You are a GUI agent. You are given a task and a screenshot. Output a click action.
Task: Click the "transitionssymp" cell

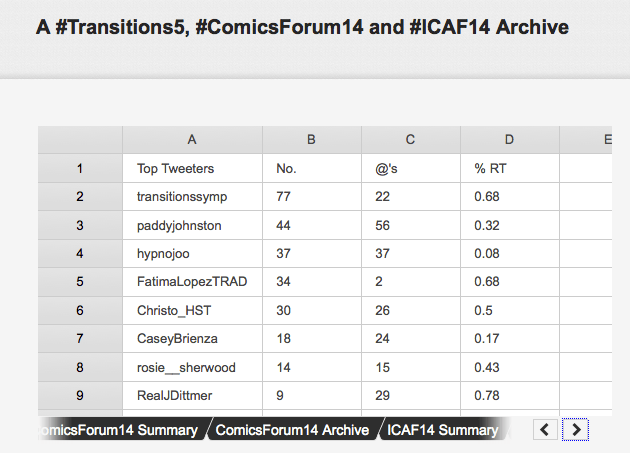183,197
